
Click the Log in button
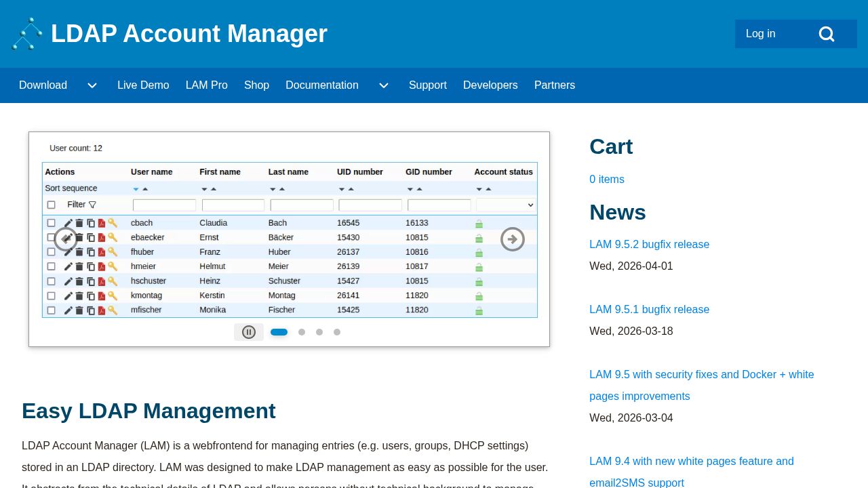point(761,34)
